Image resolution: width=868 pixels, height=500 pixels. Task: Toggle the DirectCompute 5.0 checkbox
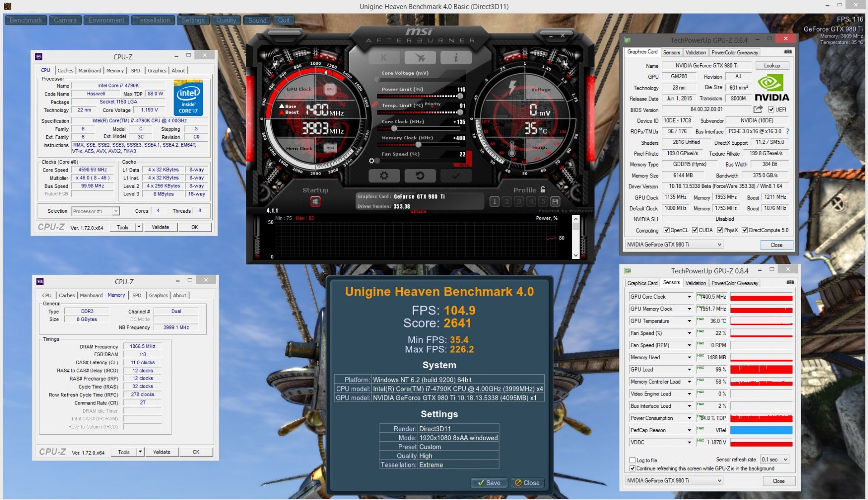[745, 230]
